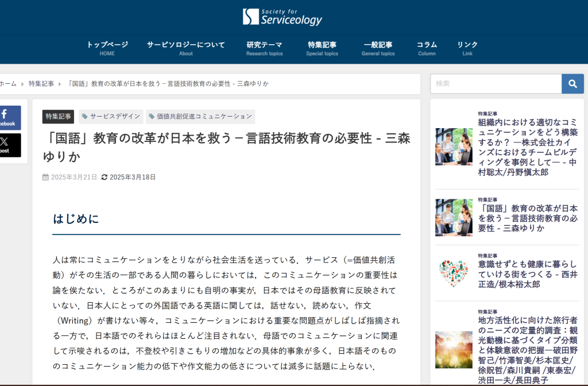Post the article using the X icon
Viewport: 588px width, 386px height.
10,145
